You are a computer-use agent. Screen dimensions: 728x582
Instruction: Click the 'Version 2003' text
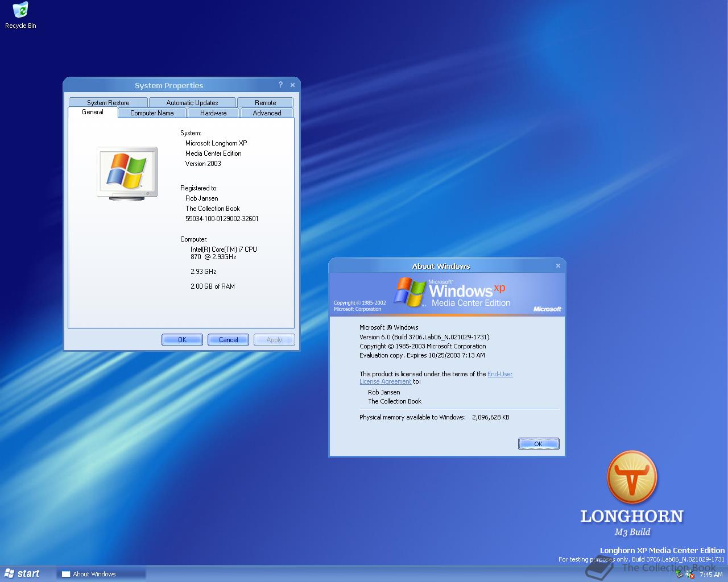tap(203, 164)
